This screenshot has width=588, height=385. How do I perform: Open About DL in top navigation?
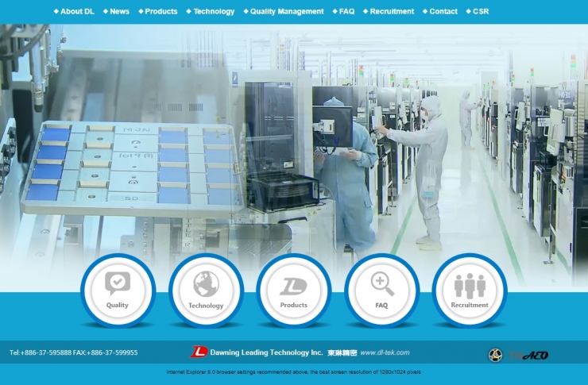[76, 11]
